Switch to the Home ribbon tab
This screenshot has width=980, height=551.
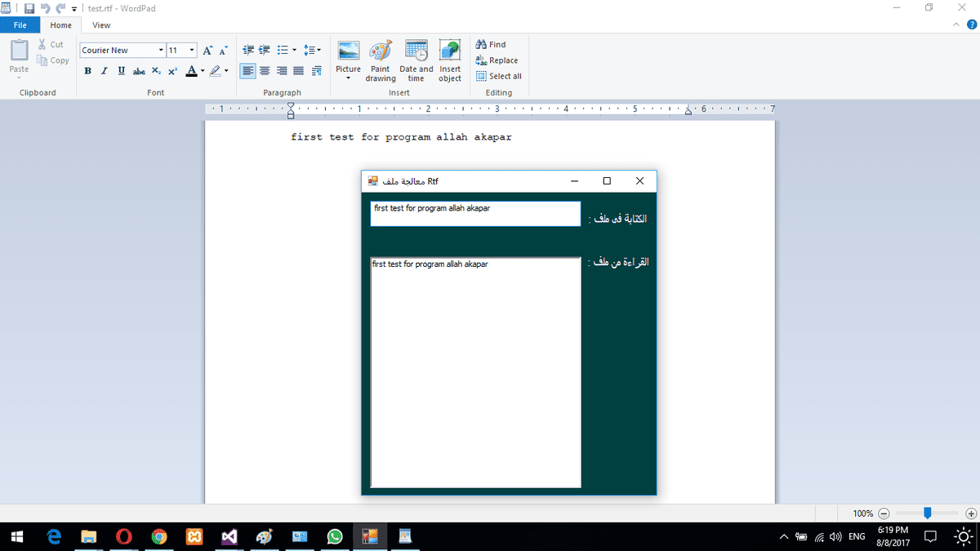tap(61, 25)
